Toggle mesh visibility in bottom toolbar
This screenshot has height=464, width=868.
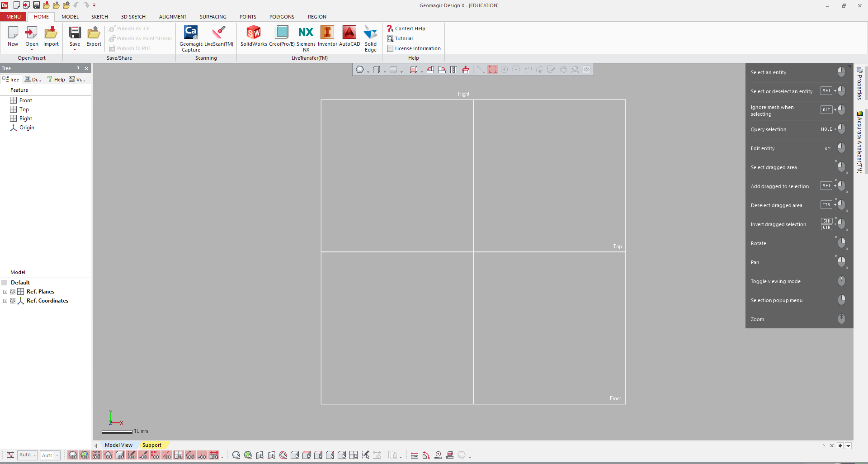pyautogui.click(x=73, y=455)
